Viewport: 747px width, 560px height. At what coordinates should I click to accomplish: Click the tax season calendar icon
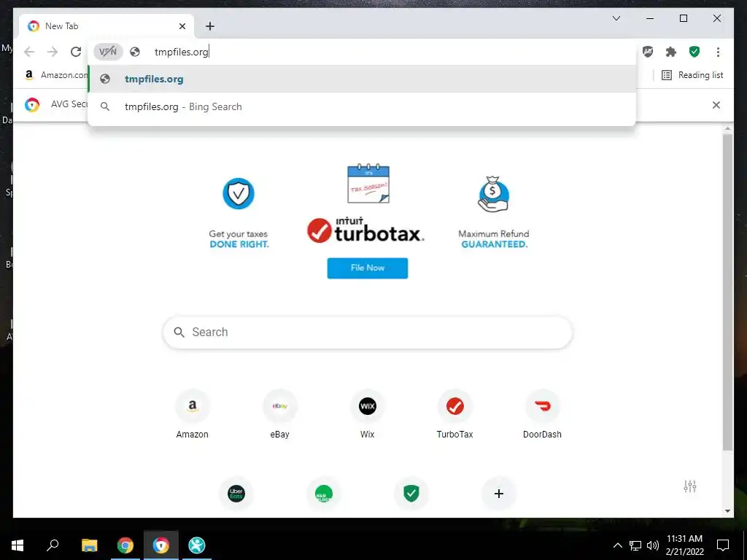pos(368,183)
